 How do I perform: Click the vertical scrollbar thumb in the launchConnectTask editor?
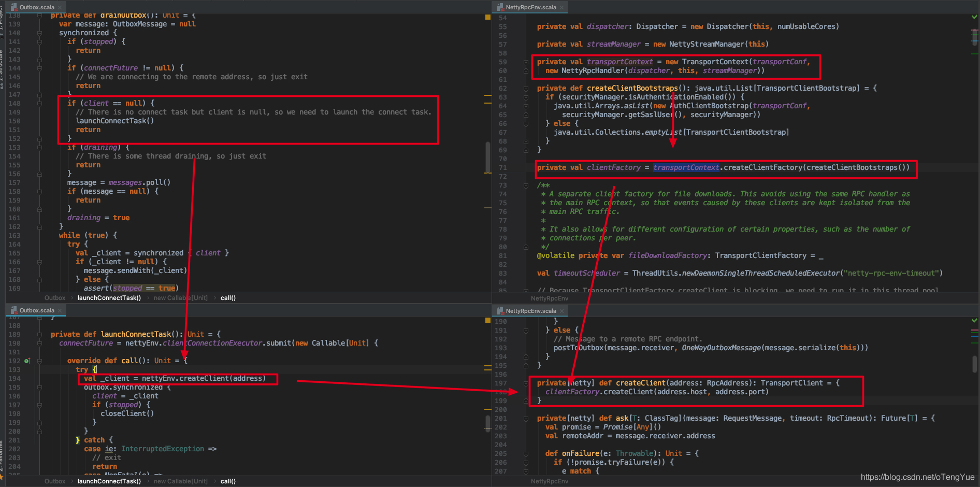coord(487,423)
